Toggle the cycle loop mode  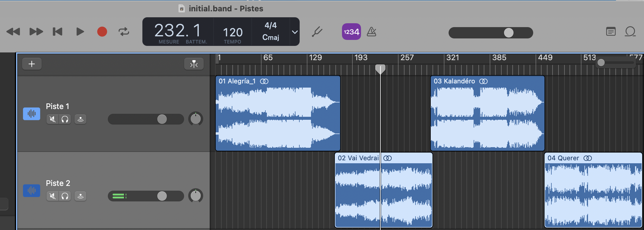(x=124, y=32)
